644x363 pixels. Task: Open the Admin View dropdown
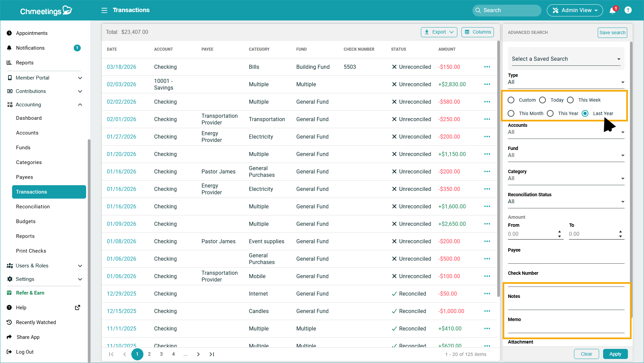click(x=575, y=10)
